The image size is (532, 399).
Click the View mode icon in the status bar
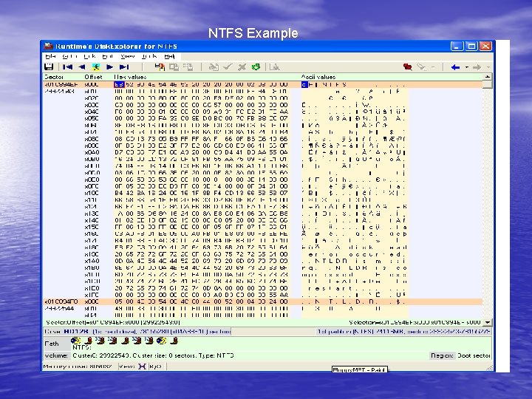(142, 366)
